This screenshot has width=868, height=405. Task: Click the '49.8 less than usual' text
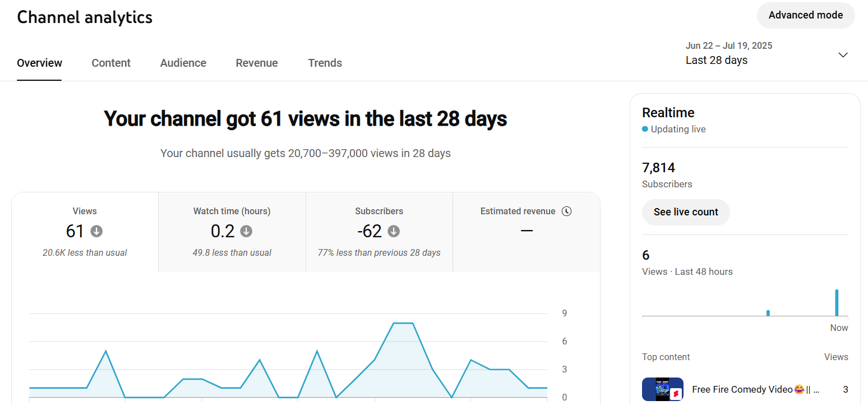click(x=232, y=253)
